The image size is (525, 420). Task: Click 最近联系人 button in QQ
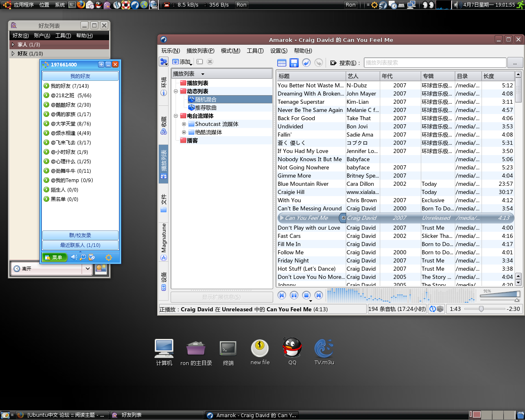(80, 245)
